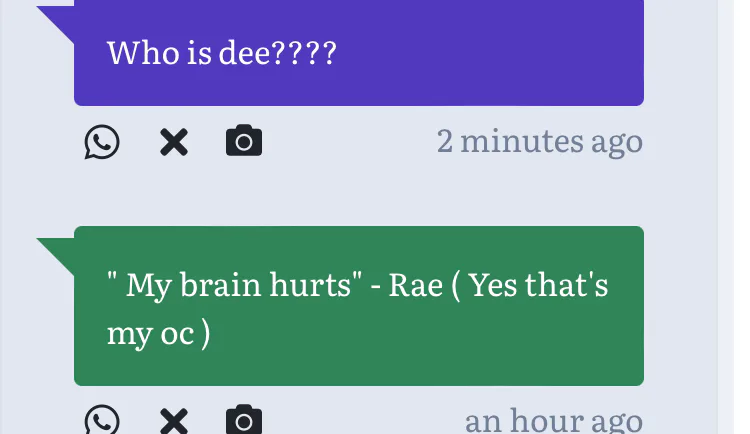Viewport: 750px width, 434px height.
Task: Click the camera icon under "Who is dee????"
Action: pyautogui.click(x=244, y=142)
